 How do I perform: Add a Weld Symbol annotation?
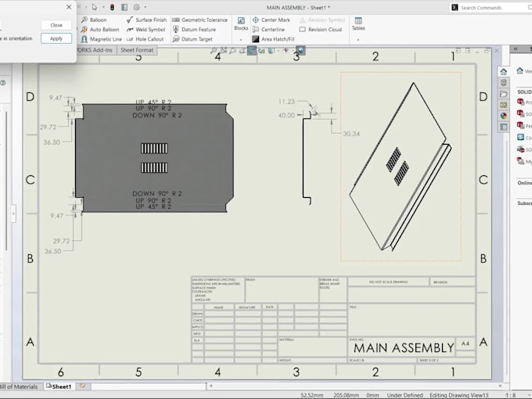click(146, 30)
